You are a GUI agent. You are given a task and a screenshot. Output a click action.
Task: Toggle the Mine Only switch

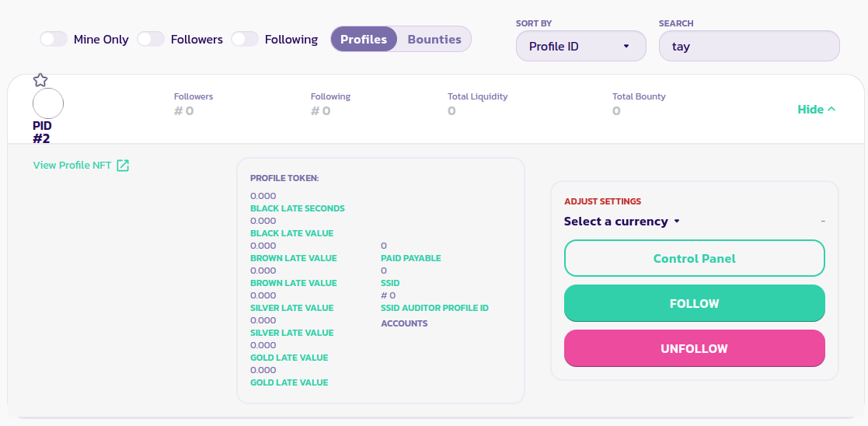tap(54, 39)
